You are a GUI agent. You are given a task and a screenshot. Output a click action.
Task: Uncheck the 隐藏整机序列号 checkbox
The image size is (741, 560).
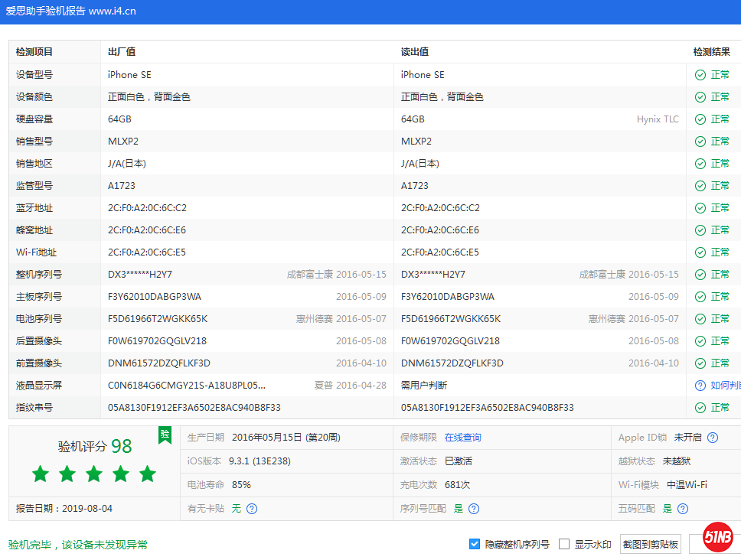tap(475, 544)
